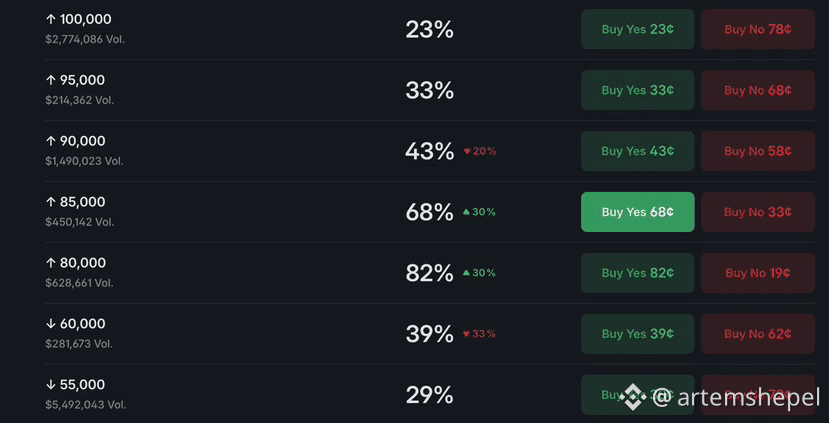Click the Buy Yes 23¢ button

(638, 29)
